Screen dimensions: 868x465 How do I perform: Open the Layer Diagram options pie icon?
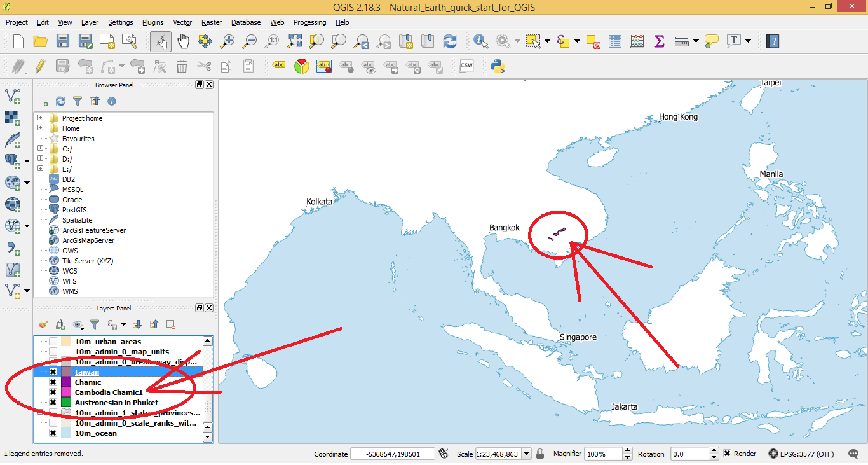coord(301,66)
